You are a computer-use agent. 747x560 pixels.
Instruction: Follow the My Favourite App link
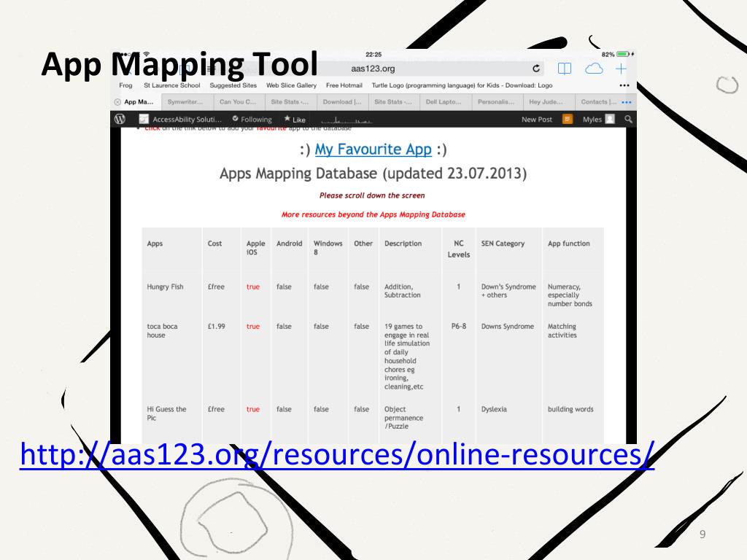pos(373,149)
